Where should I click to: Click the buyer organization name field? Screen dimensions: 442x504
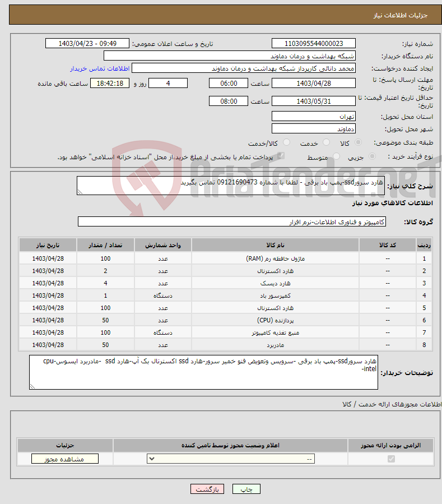230,56
